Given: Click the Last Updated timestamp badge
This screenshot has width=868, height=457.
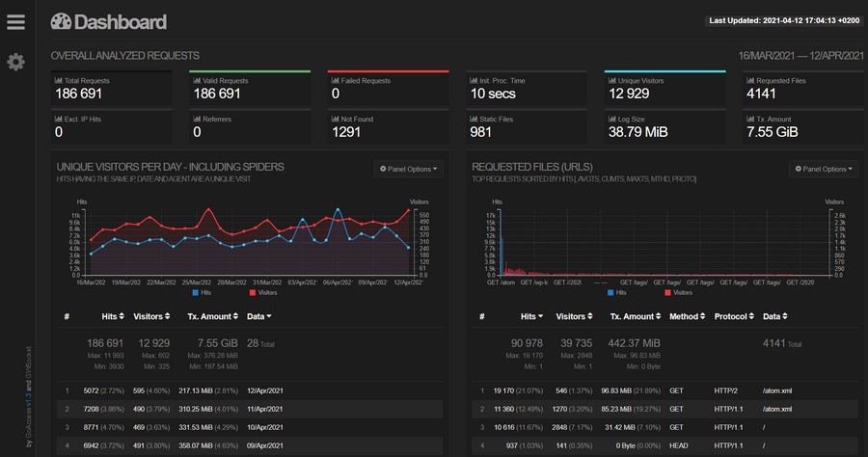Looking at the screenshot, I should [x=784, y=20].
